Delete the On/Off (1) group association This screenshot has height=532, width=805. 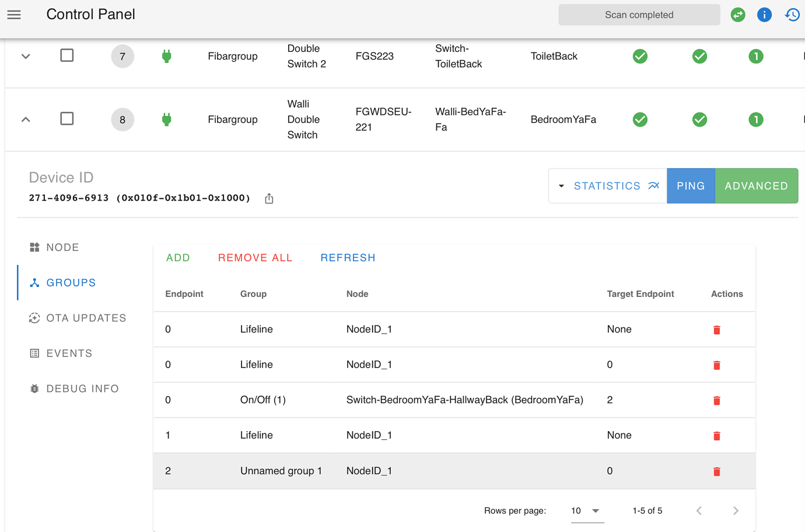[x=716, y=400]
